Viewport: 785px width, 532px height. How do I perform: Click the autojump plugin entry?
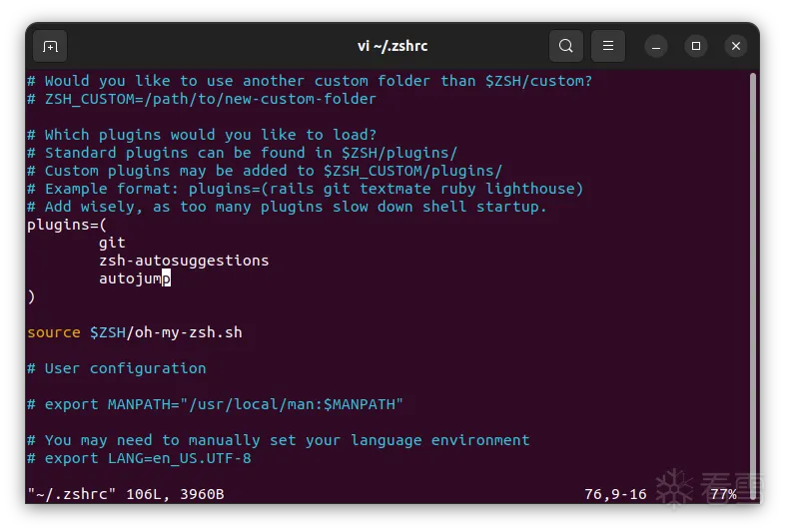click(135, 278)
